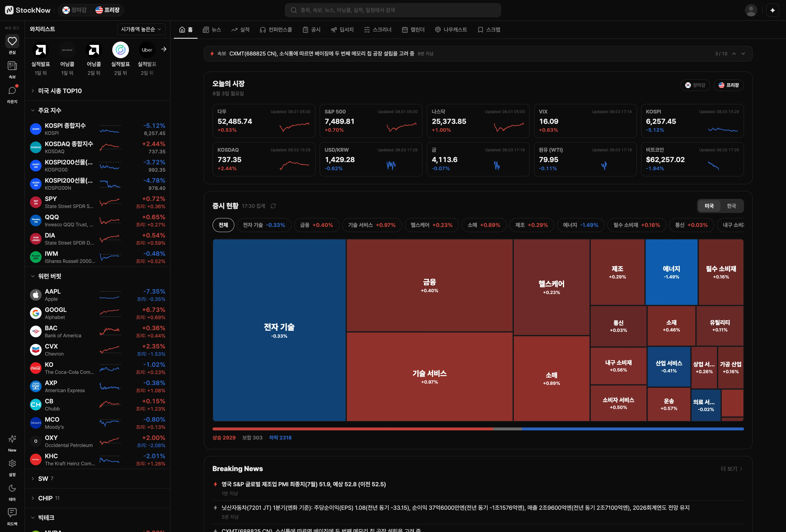Viewport: 786px width, 532px height.
Task: Open the 컨퍼런스콜 tab
Action: coord(276,30)
